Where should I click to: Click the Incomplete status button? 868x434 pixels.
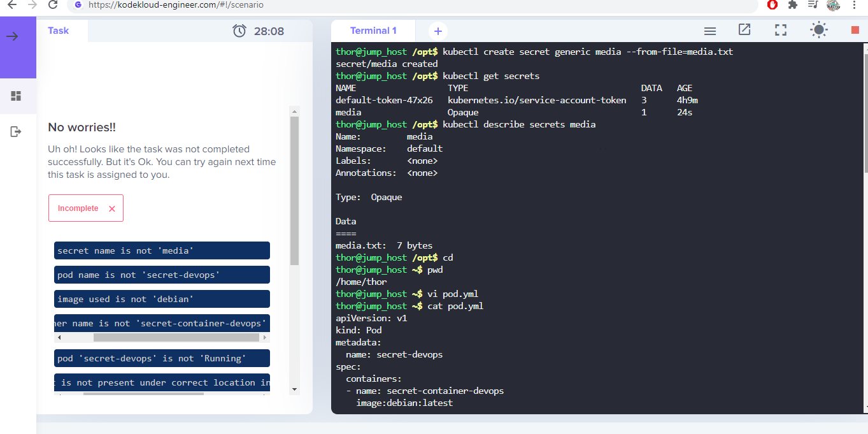86,208
